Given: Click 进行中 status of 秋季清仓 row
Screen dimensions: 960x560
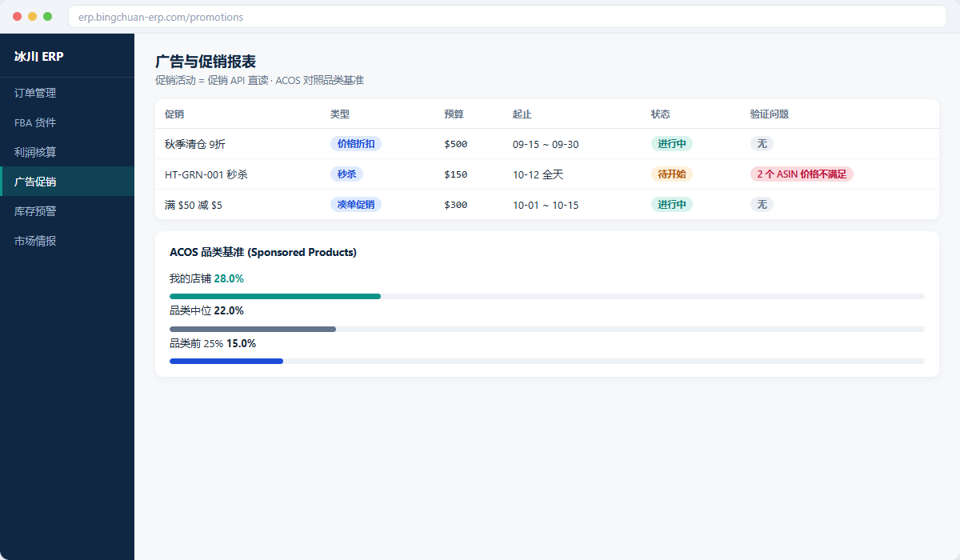Looking at the screenshot, I should (x=672, y=144).
